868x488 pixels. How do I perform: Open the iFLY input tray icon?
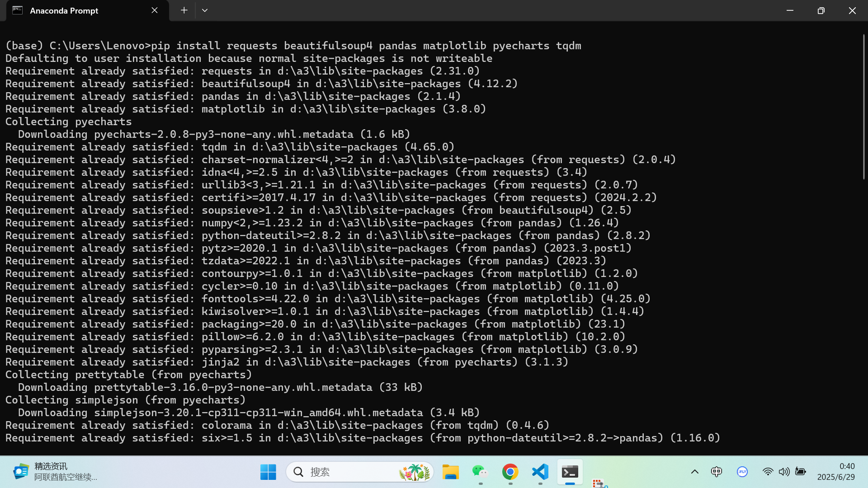(x=742, y=472)
